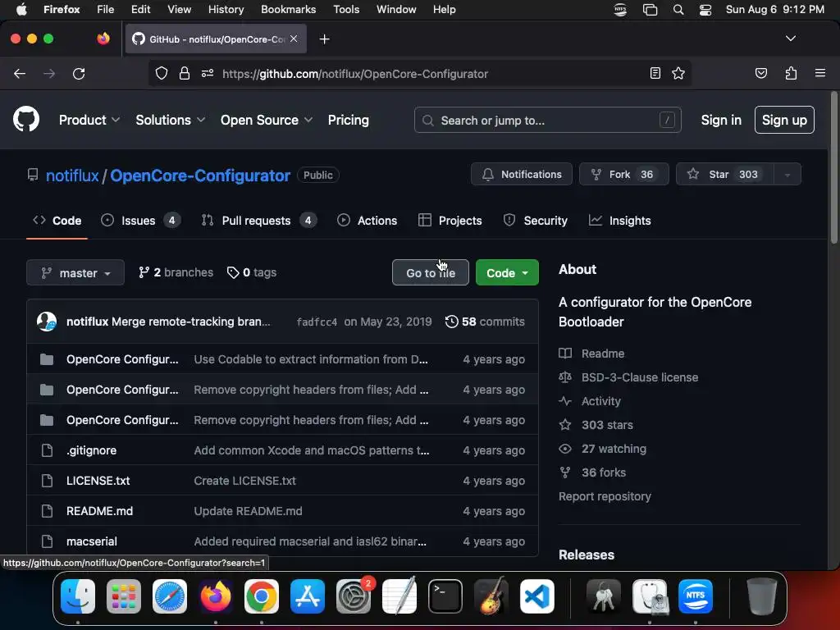Reload the page in Firefox
The width and height of the screenshot is (840, 630).
[x=79, y=73]
